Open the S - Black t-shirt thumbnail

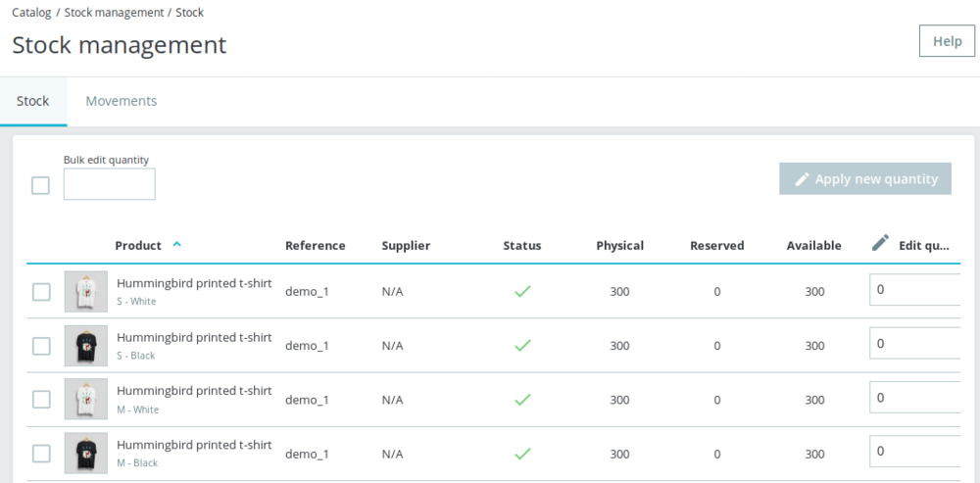click(x=85, y=346)
